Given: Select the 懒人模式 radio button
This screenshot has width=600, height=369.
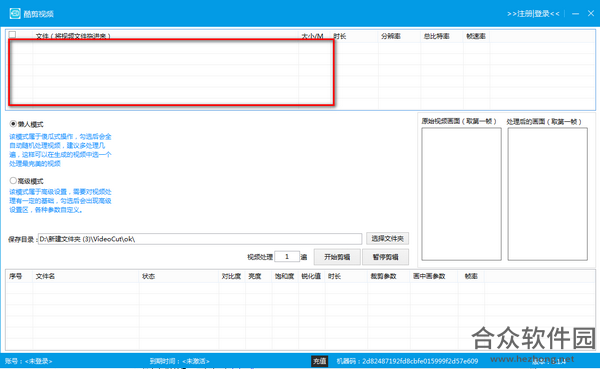Looking at the screenshot, I should (13, 124).
